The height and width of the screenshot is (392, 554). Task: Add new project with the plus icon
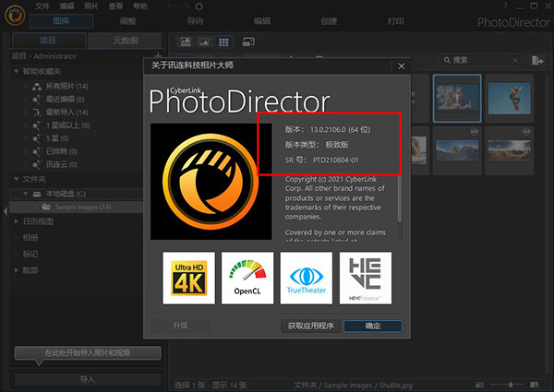point(158,55)
